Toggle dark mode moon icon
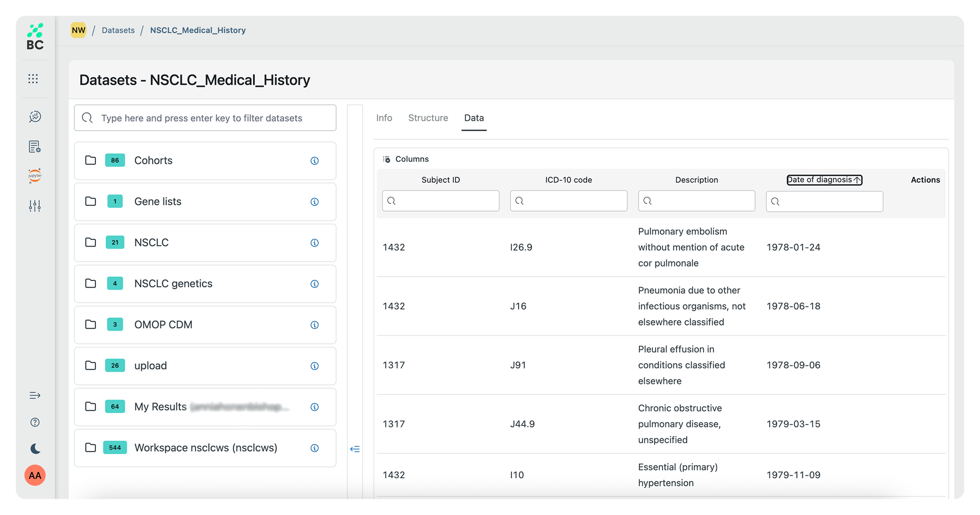The height and width of the screenshot is (515, 980). pyautogui.click(x=35, y=449)
